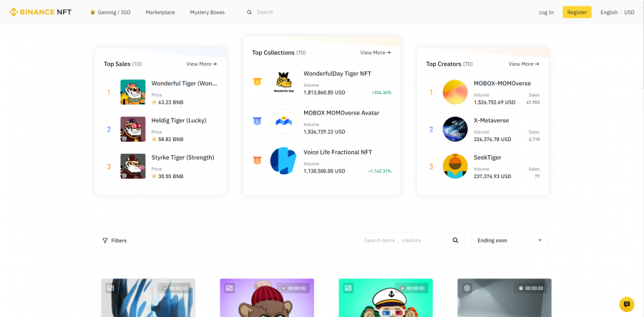The width and height of the screenshot is (644, 317).
Task: Click countdown timer on bear card
Action: [x=293, y=288]
